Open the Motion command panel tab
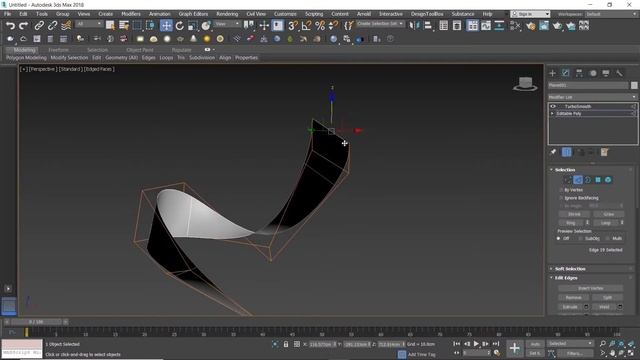Viewport: 640px width, 360px height. pos(593,73)
